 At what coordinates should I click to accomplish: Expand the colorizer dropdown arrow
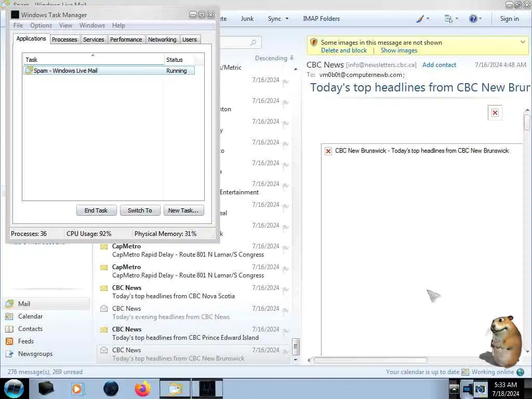(428, 19)
